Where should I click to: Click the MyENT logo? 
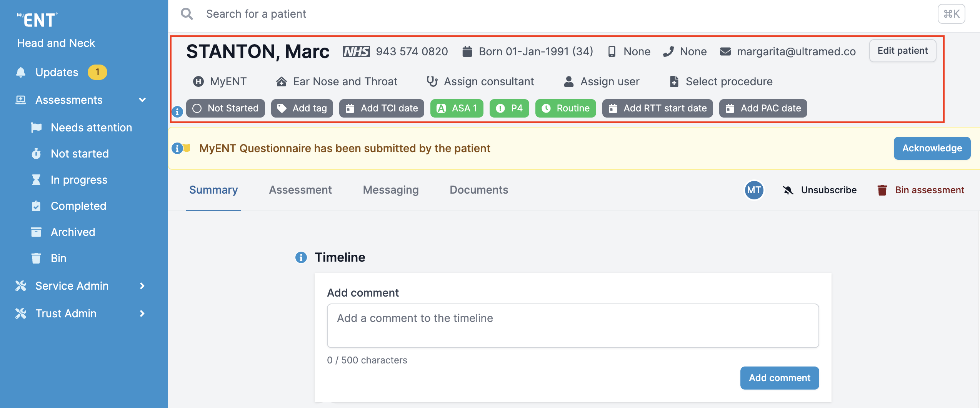click(37, 20)
